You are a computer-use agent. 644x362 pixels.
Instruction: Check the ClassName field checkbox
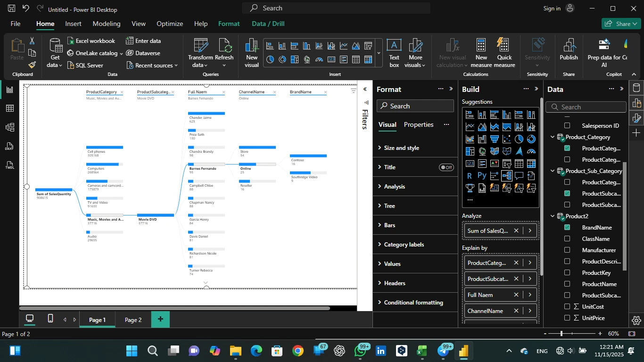click(x=567, y=239)
